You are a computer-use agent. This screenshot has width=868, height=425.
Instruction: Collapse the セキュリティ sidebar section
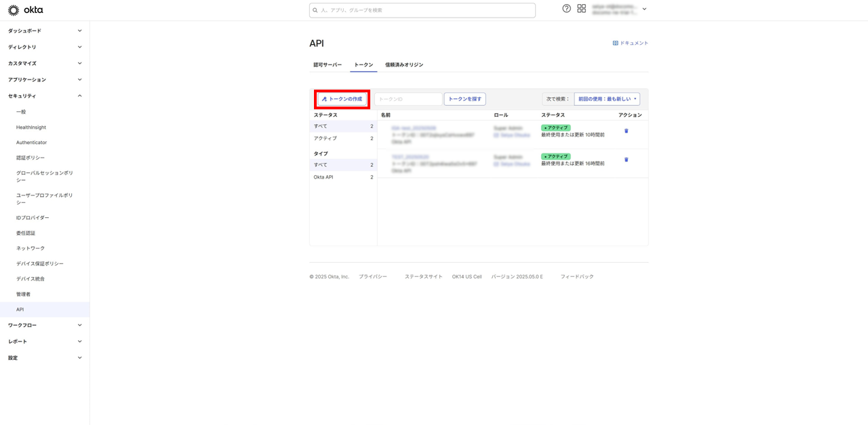tap(44, 96)
